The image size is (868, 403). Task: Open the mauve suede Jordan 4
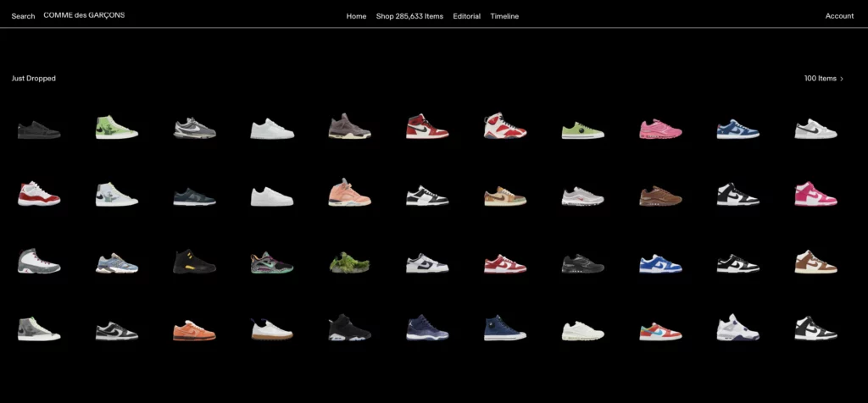(349, 126)
